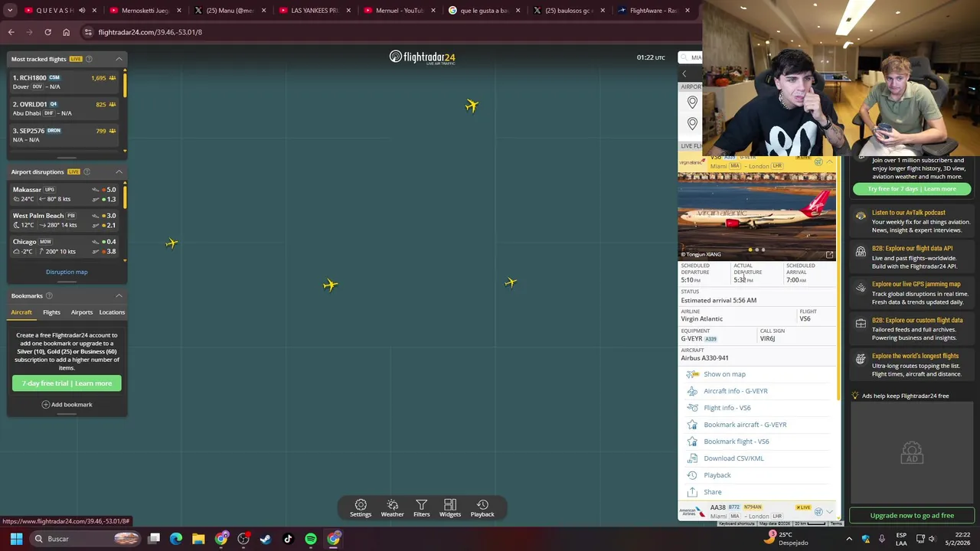Open the Filters tool
This screenshot has height=551, width=980.
(421, 508)
